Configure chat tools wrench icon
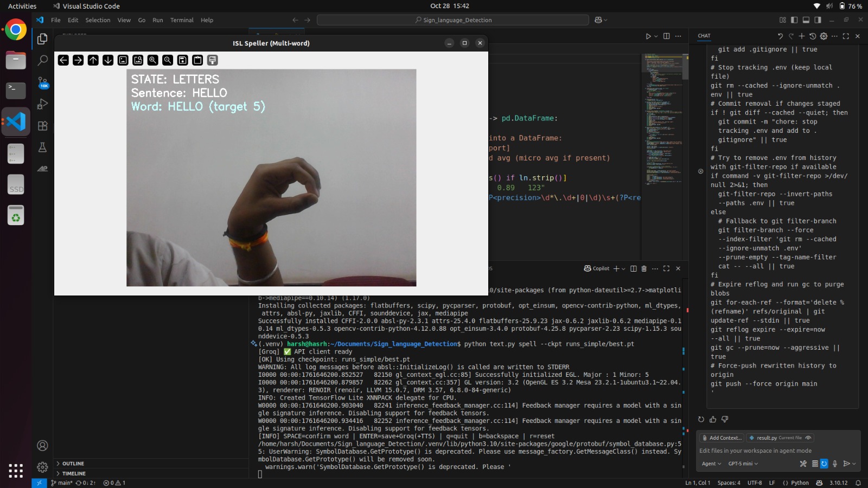This screenshot has height=488, width=868. pyautogui.click(x=803, y=464)
